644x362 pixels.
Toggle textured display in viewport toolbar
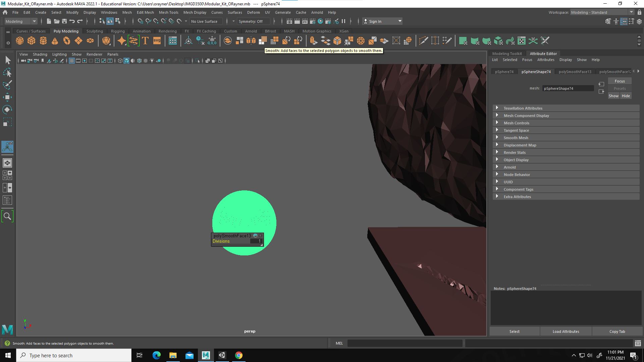coord(146,61)
